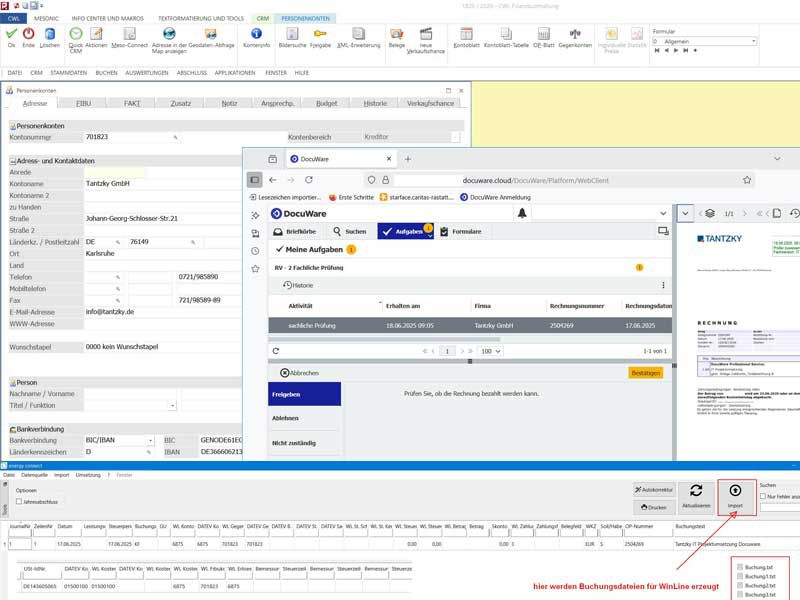Open Konteninfo info icon
Image resolution: width=800 pixels, height=600 pixels.
click(x=256, y=34)
